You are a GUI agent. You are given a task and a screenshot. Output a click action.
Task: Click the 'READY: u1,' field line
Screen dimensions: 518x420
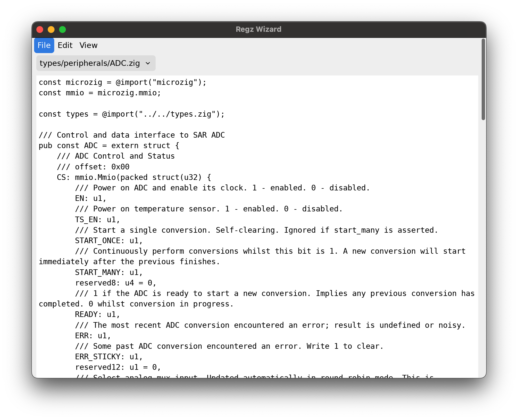[x=98, y=314]
